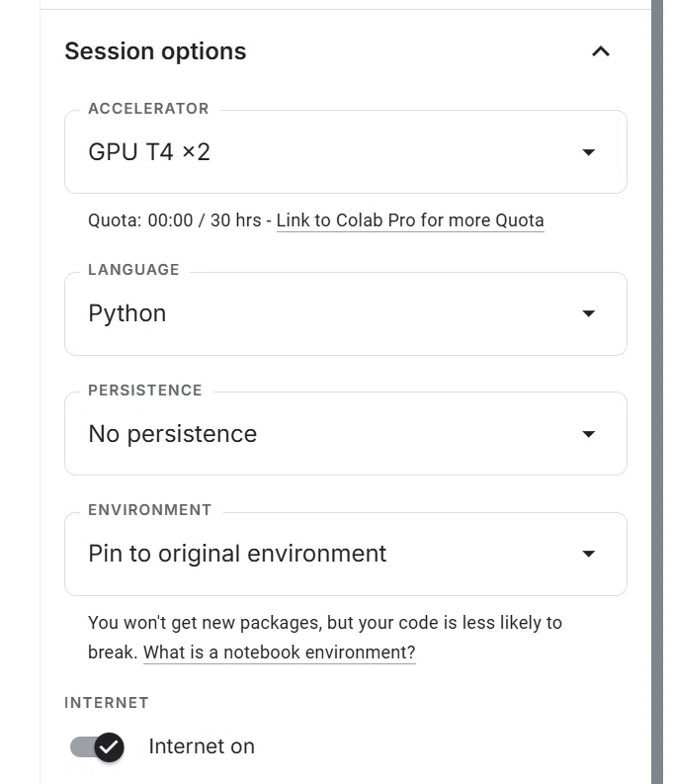Image resolution: width=674 pixels, height=784 pixels.
Task: Collapse the Session options panel chevron
Action: [601, 51]
